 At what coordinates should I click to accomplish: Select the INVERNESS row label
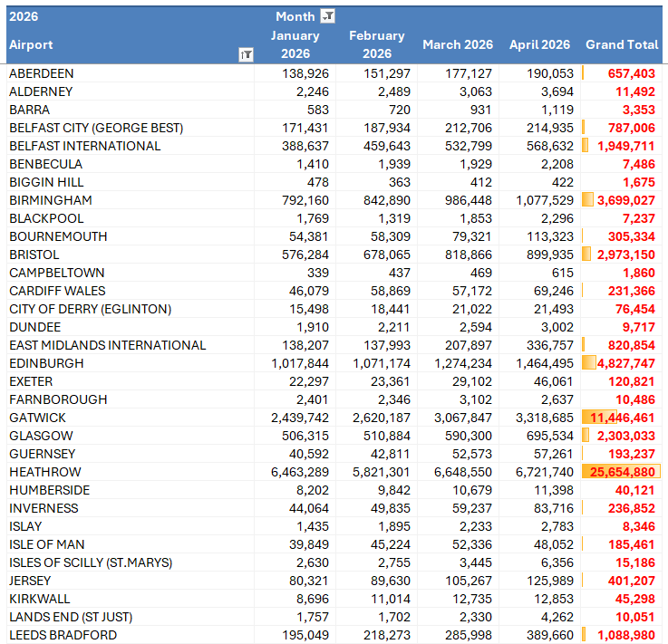click(44, 508)
